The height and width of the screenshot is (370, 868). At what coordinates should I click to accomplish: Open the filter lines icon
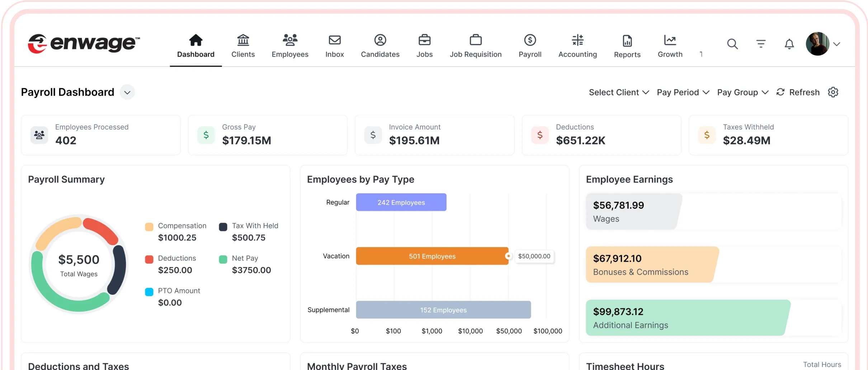tap(761, 44)
